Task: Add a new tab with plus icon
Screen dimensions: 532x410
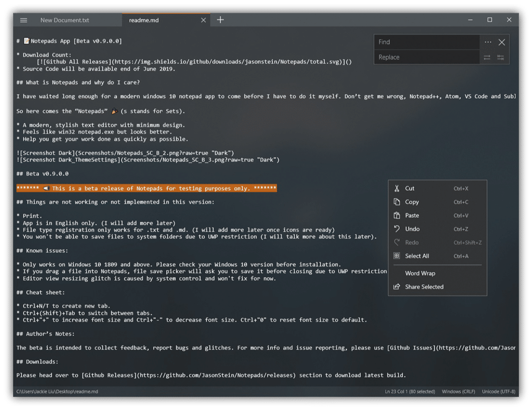Action: click(x=221, y=20)
